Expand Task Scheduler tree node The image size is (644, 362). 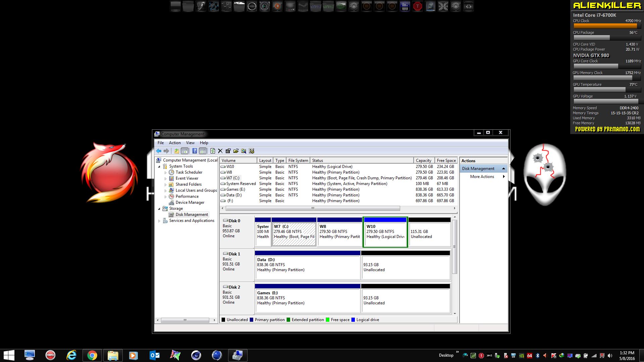(165, 173)
